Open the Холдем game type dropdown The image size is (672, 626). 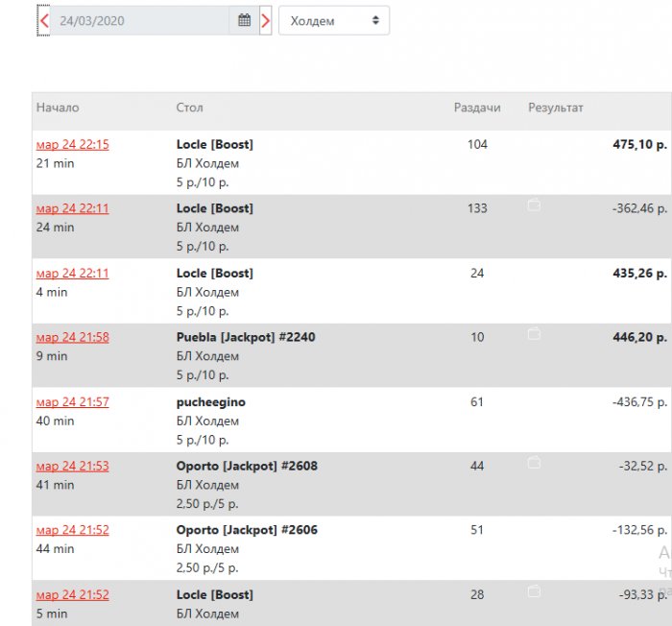point(334,20)
